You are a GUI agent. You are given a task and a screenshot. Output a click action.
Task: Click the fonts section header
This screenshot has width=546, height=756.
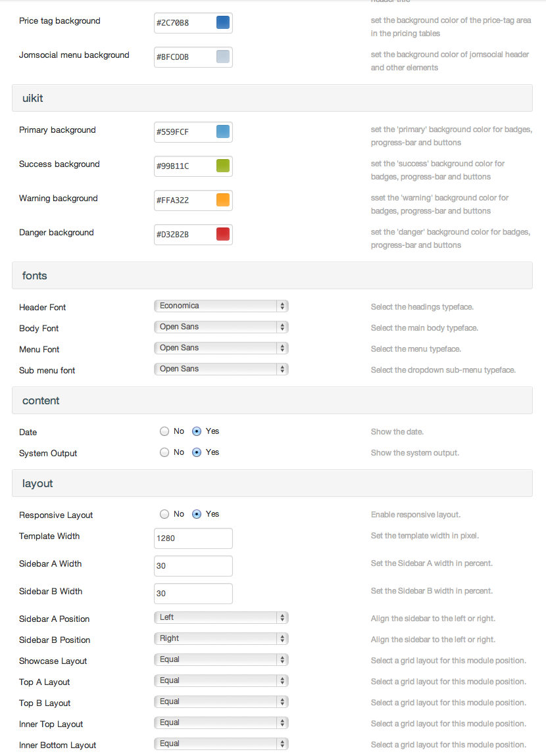tap(272, 275)
